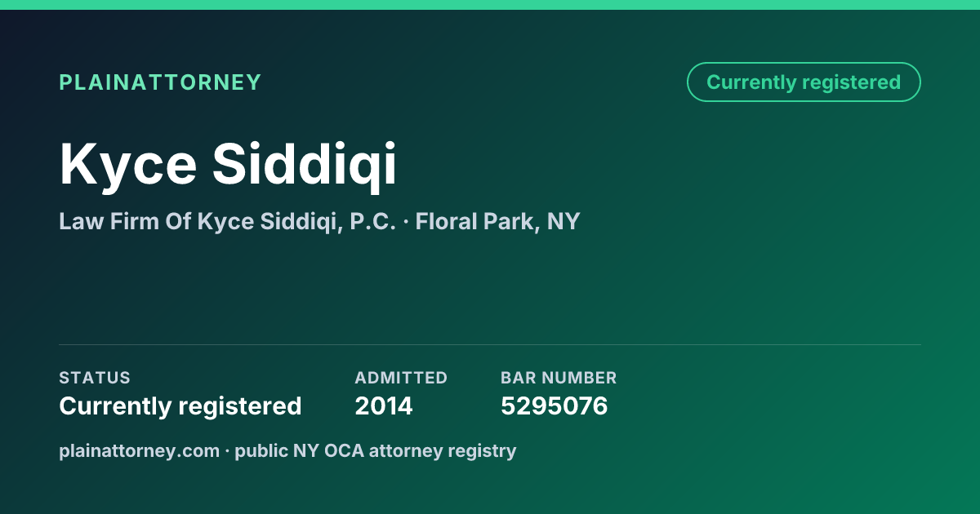
Task: Open the plainattorney.com link in footer
Action: click(x=140, y=450)
